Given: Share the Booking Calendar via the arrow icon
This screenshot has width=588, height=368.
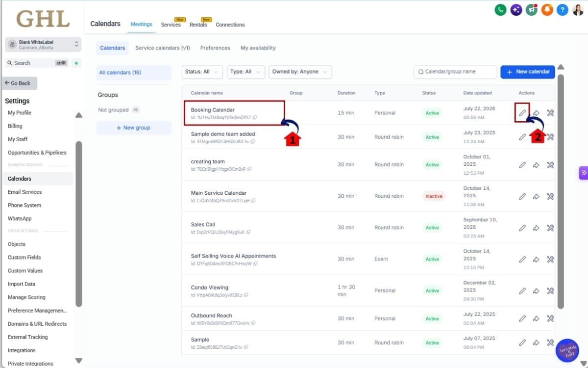Looking at the screenshot, I should (536, 113).
